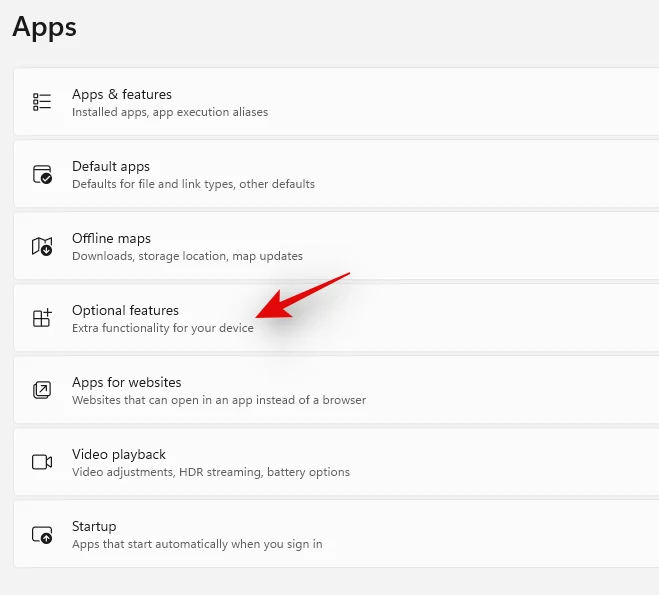Click the Video playback camera icon
The width and height of the screenshot is (659, 595).
pos(42,462)
